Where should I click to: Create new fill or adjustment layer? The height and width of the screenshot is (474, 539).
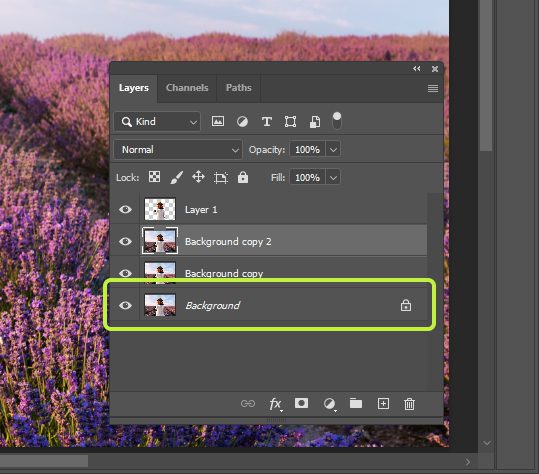[330, 404]
